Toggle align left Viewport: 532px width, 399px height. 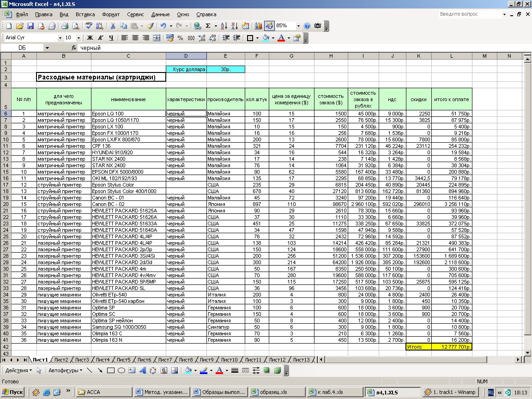point(125,38)
